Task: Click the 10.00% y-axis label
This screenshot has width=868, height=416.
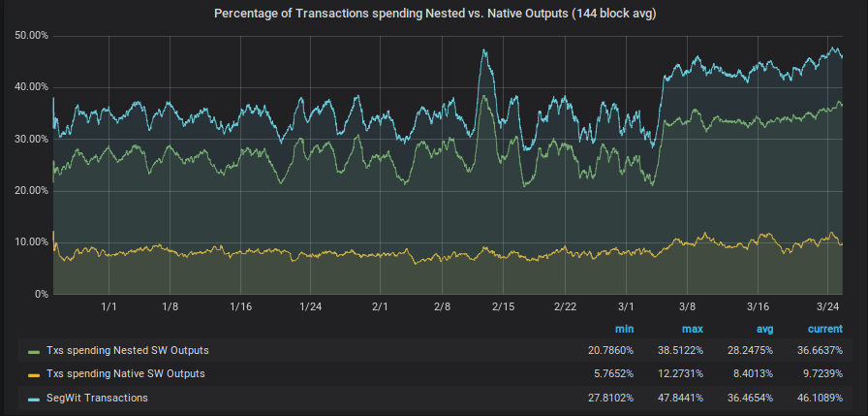Action: click(34, 242)
